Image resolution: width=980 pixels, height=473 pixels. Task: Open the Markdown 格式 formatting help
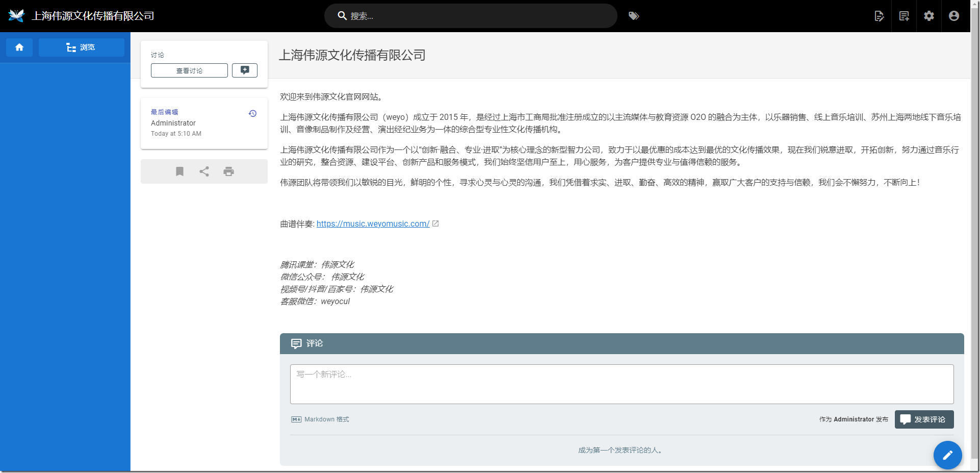(320, 419)
